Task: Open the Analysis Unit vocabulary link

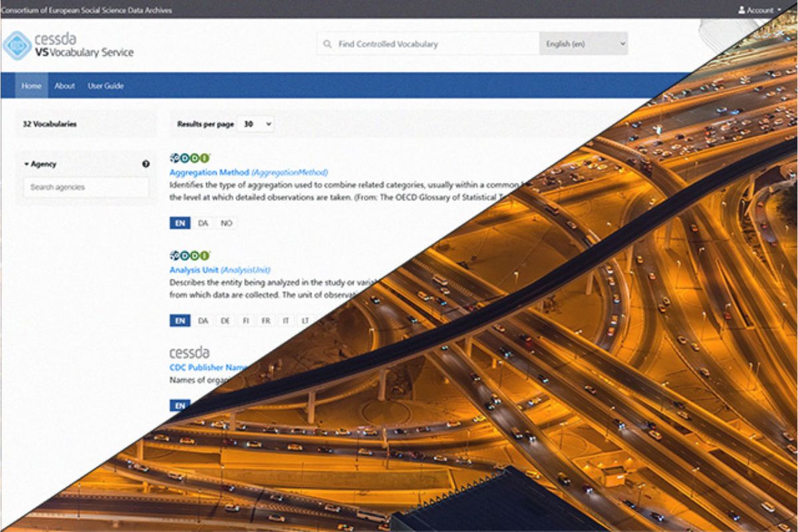Action: (x=194, y=270)
